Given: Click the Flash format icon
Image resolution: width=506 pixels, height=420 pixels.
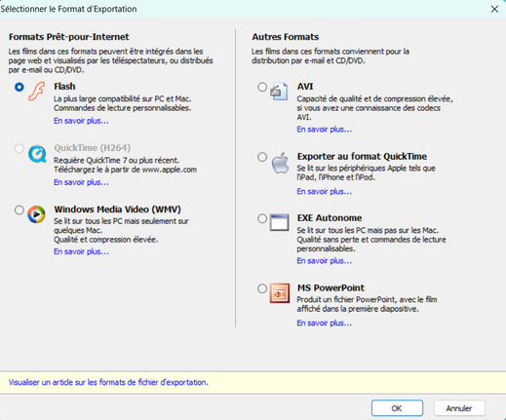Looking at the screenshot, I should [36, 92].
